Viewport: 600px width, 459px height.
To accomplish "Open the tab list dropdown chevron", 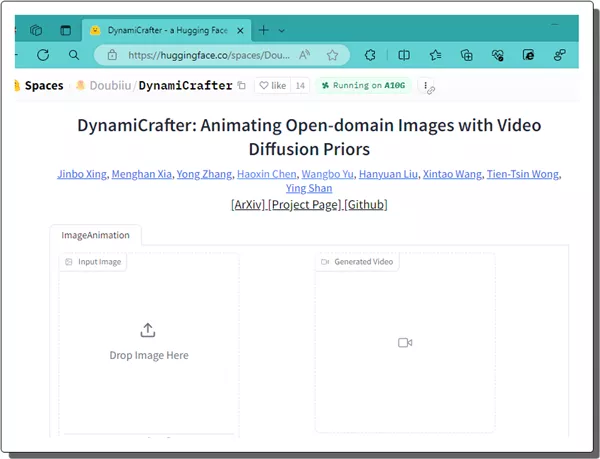I will [x=282, y=30].
